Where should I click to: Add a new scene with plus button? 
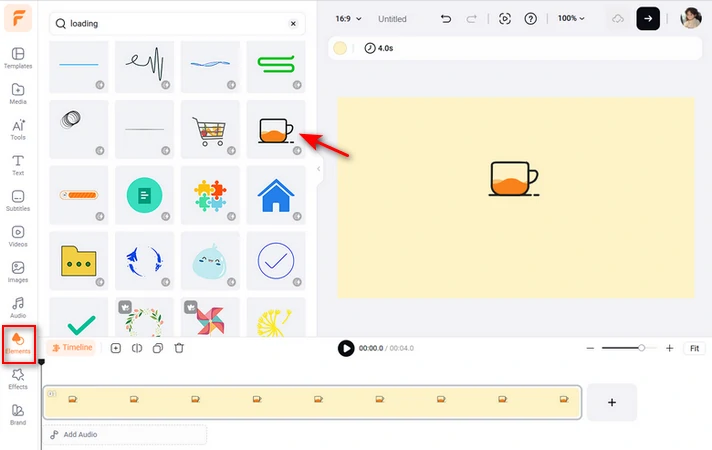(x=612, y=402)
